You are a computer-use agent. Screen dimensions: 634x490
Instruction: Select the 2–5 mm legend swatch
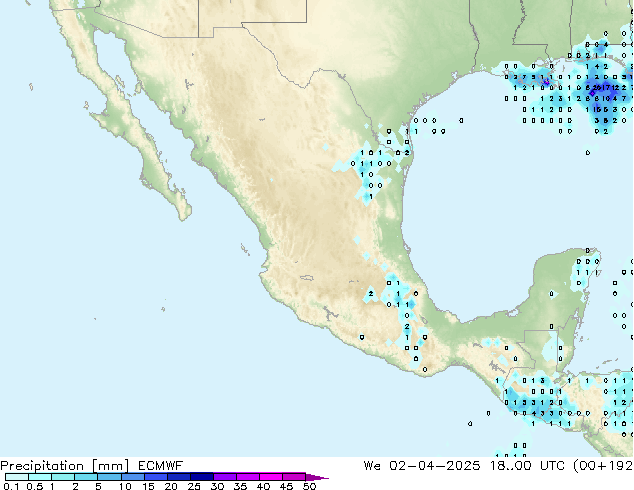pos(86,477)
